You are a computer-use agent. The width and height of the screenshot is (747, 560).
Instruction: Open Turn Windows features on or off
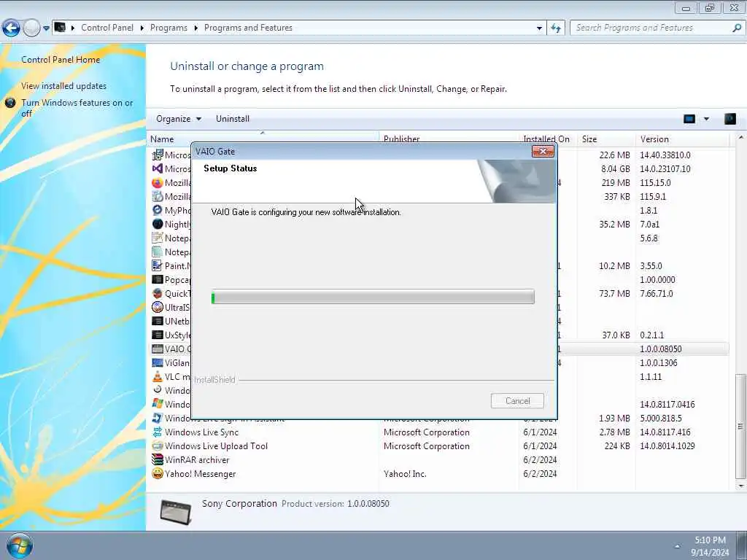(77, 108)
